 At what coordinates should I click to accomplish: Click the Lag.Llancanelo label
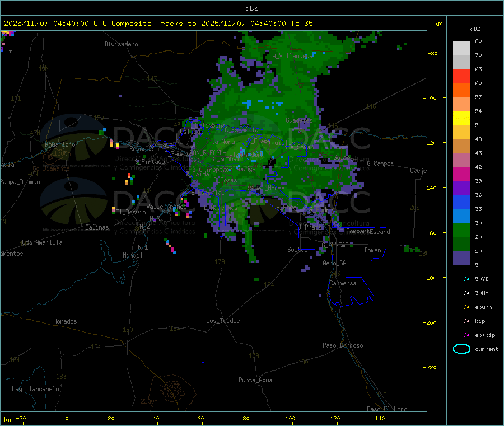coord(35,389)
